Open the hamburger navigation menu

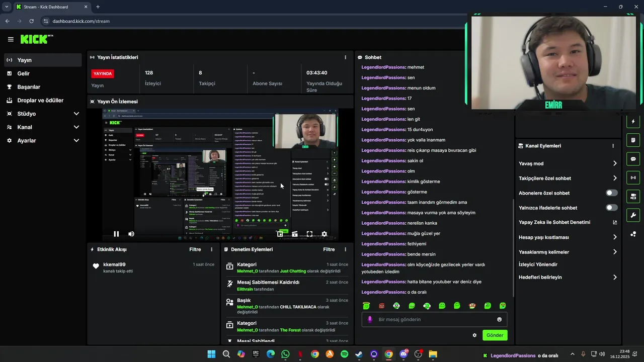11,39
